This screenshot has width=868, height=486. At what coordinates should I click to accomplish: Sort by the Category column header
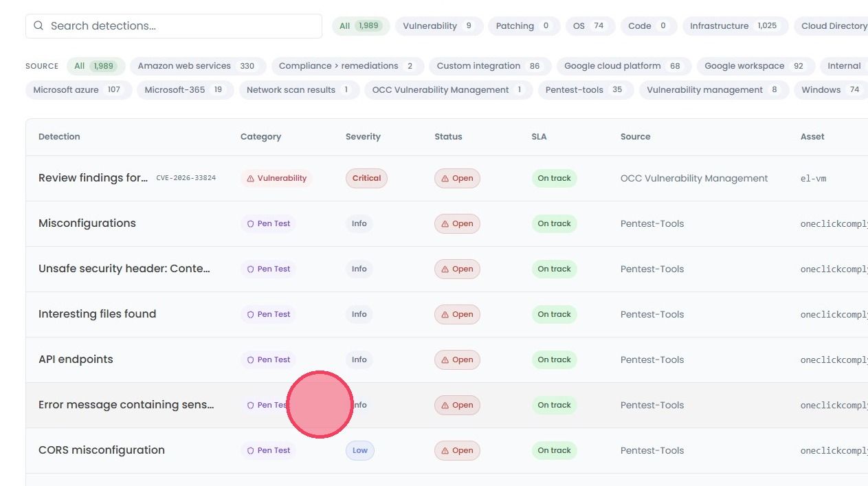260,137
